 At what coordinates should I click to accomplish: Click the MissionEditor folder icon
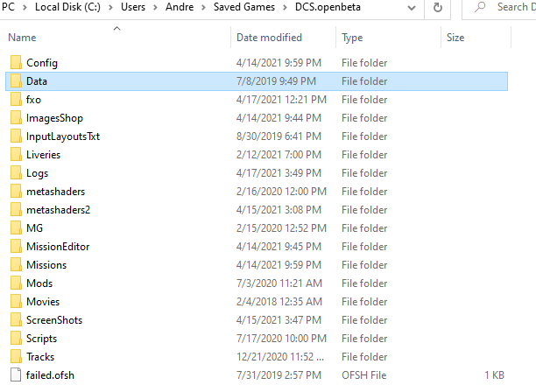(16, 247)
